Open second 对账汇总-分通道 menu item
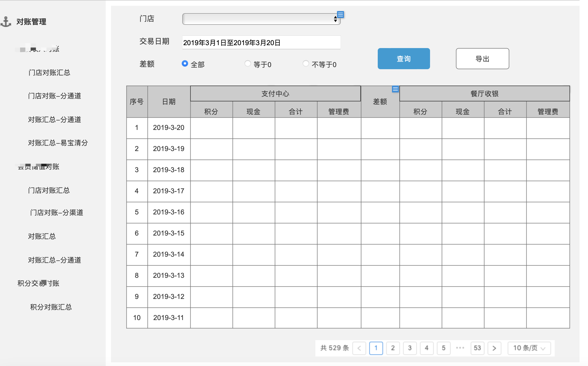The image size is (588, 366). point(55,260)
